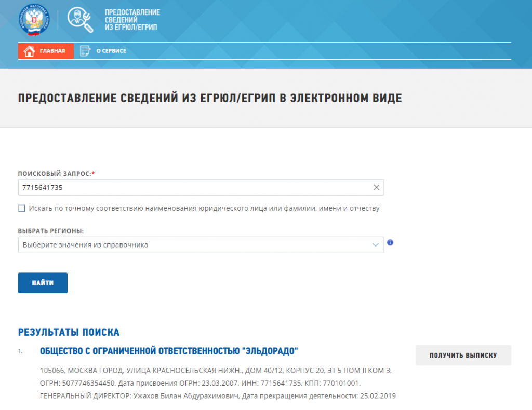Click the Поисковый запрос field label

tap(56, 173)
